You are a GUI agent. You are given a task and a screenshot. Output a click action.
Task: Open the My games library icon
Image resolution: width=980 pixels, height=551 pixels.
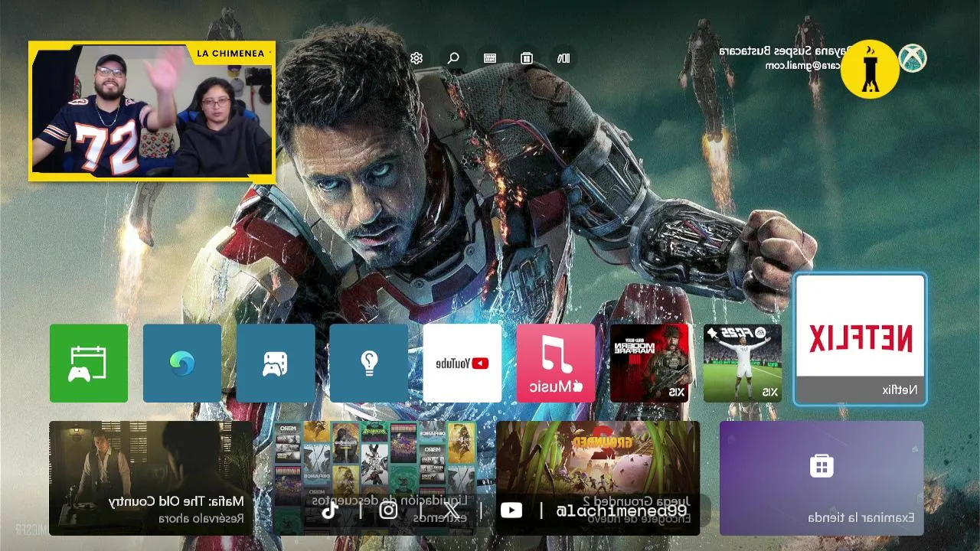563,58
